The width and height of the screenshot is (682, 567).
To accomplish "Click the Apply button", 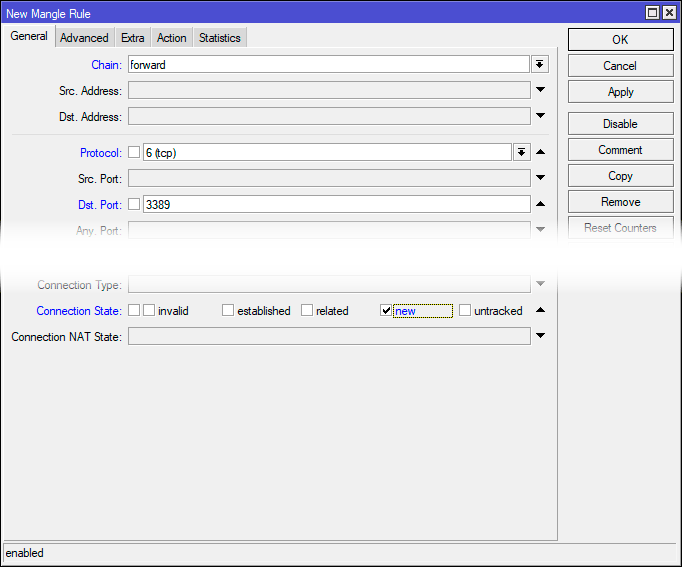I will click(620, 92).
